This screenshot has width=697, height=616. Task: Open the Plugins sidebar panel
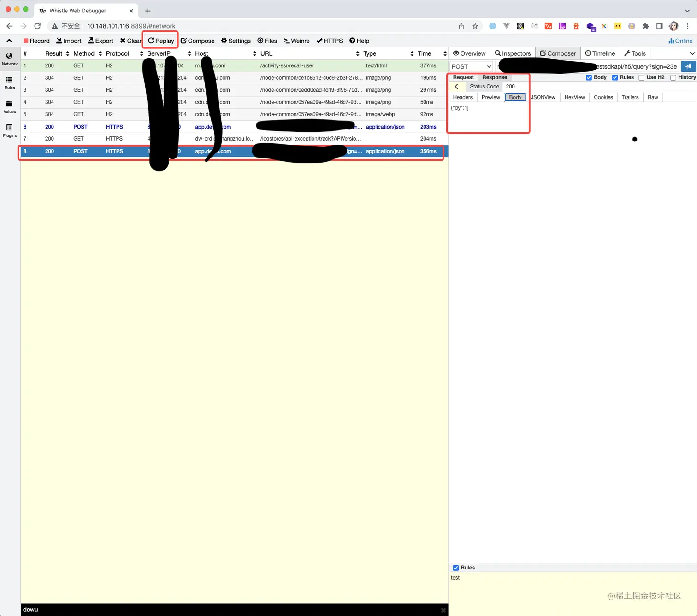coord(9,131)
